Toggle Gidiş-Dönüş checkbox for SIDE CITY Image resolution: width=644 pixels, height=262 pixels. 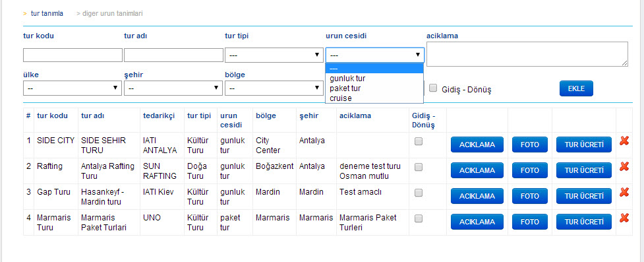(x=419, y=141)
